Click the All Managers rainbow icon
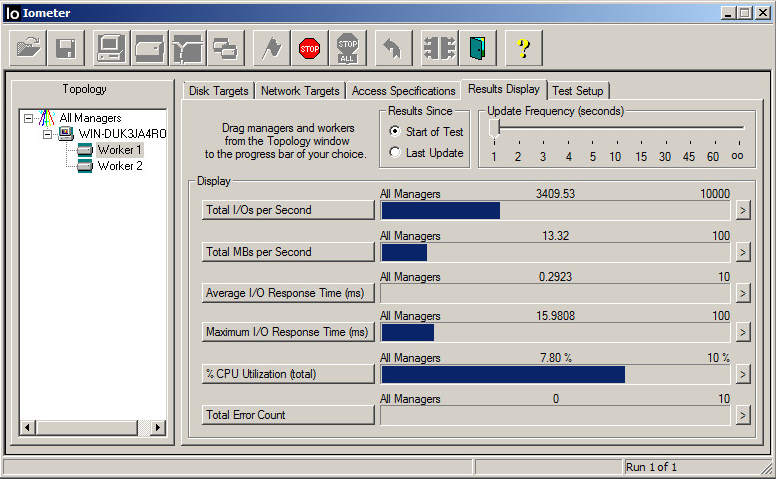 click(47, 118)
